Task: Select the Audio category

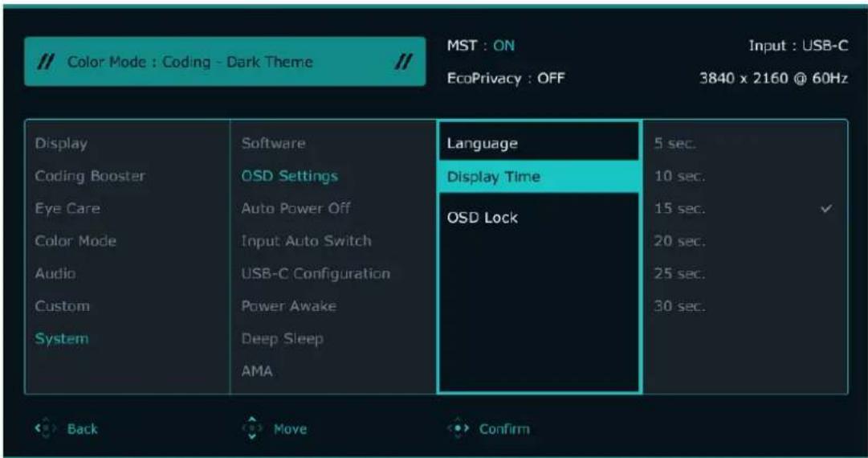Action: [x=55, y=273]
